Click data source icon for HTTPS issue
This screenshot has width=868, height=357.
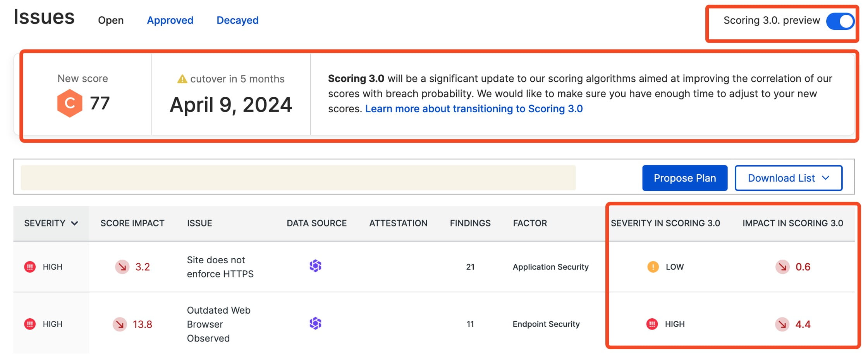click(315, 266)
